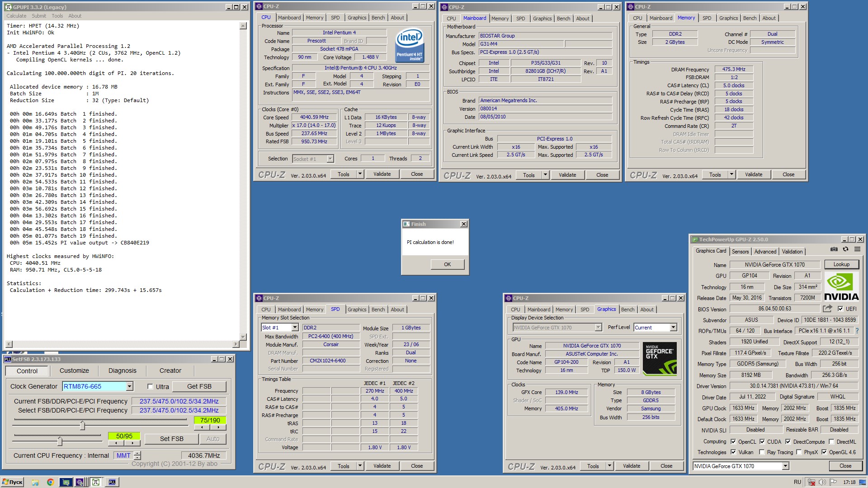The width and height of the screenshot is (868, 488).
Task: Click GPUPI horizontal scrollbar right arrow
Action: coord(235,344)
